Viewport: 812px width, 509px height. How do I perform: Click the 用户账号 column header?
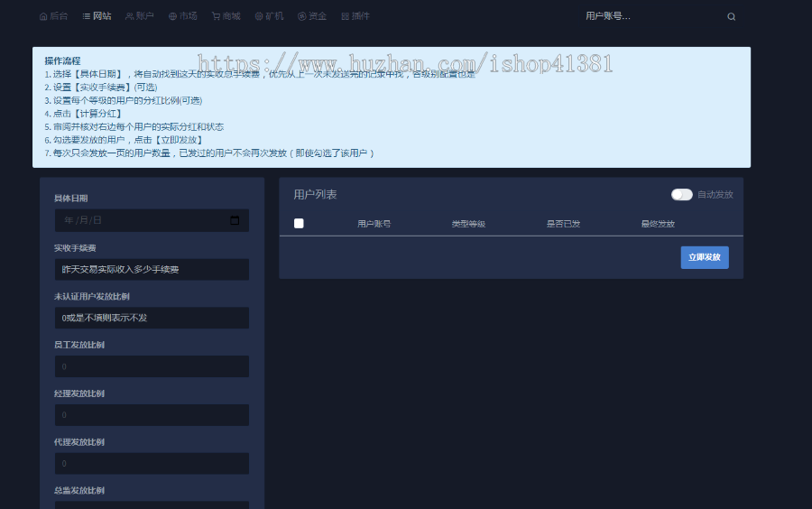click(x=374, y=224)
